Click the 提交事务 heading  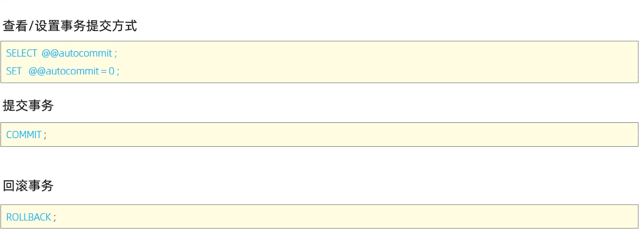[x=28, y=106]
